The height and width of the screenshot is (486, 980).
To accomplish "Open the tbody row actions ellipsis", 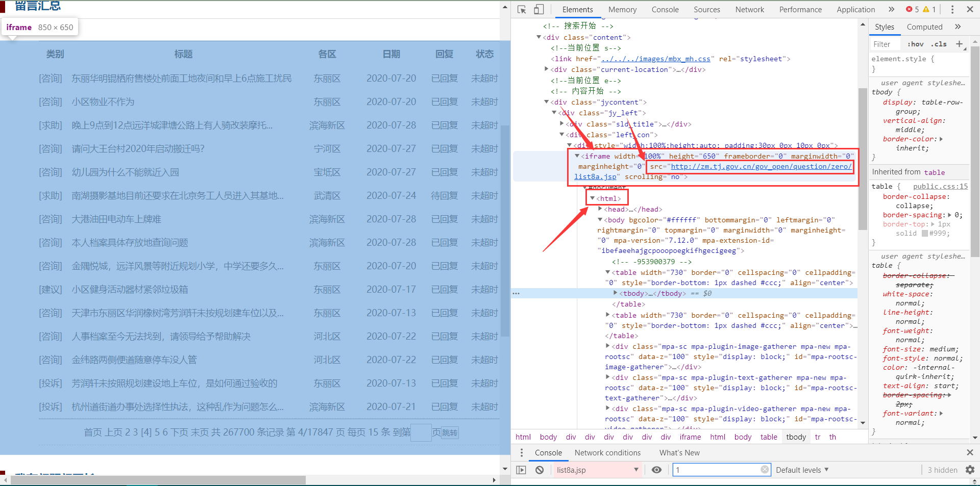I will click(x=516, y=293).
